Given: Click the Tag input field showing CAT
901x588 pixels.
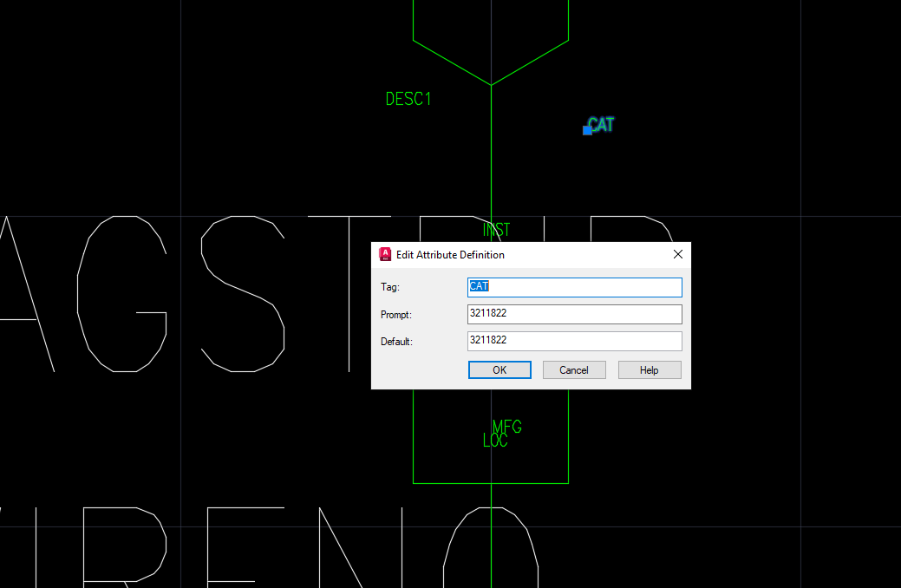Looking at the screenshot, I should (574, 287).
